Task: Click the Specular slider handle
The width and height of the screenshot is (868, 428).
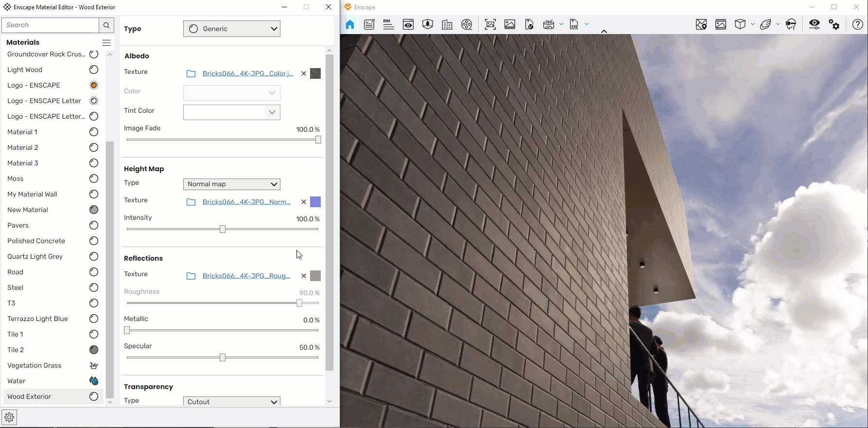Action: click(223, 357)
